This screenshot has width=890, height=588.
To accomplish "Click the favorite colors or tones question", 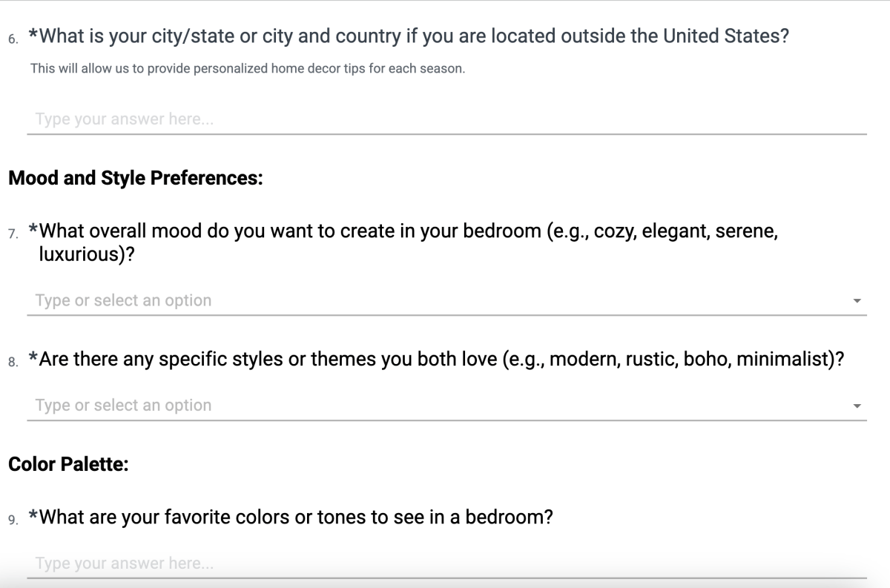I will click(295, 517).
